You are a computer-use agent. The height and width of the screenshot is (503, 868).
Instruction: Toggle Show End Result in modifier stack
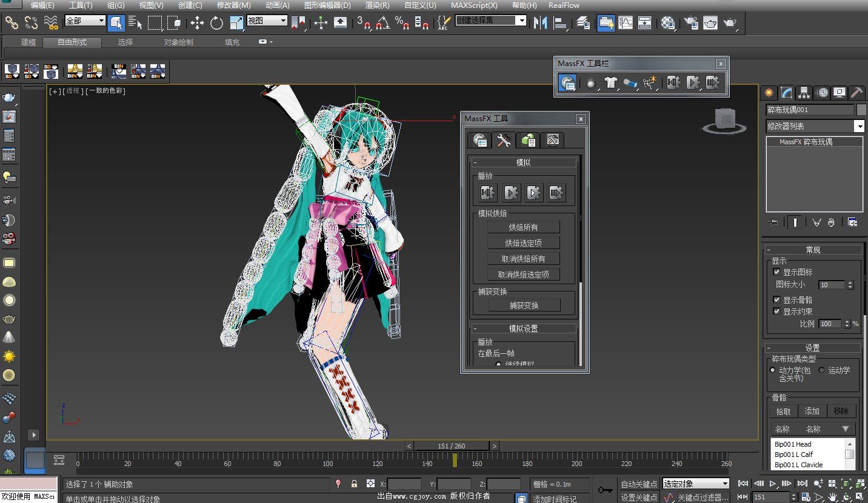[x=794, y=222]
